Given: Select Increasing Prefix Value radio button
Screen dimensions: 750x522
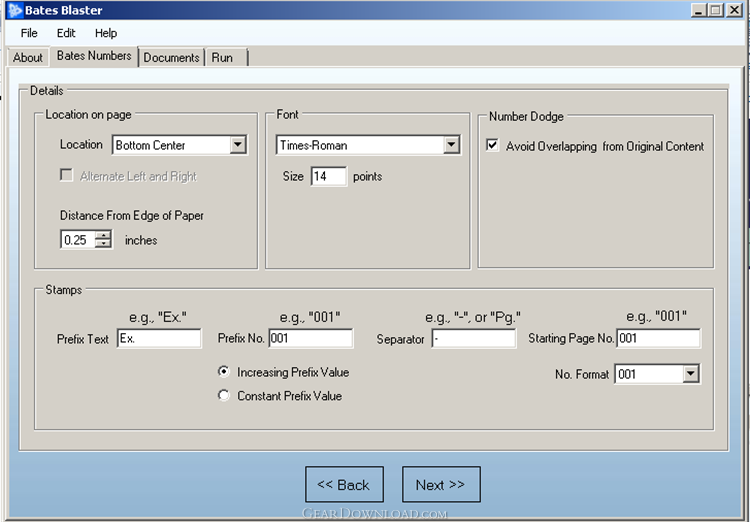Looking at the screenshot, I should click(x=223, y=372).
